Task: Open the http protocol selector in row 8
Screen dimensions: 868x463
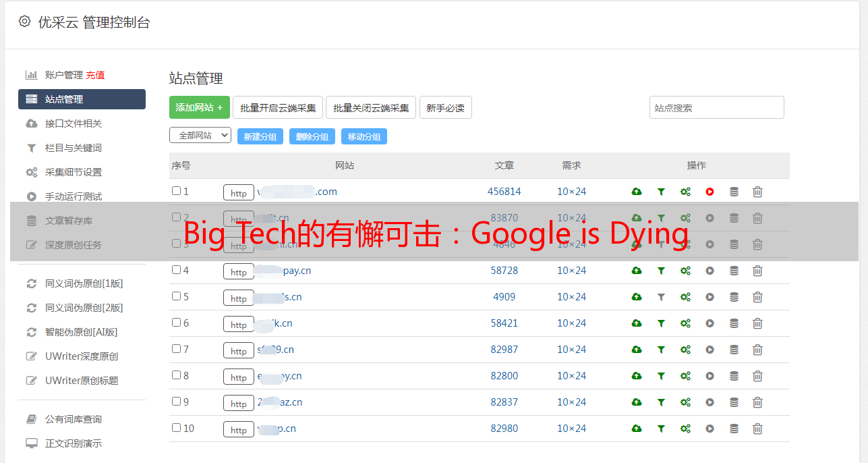Action: (238, 377)
